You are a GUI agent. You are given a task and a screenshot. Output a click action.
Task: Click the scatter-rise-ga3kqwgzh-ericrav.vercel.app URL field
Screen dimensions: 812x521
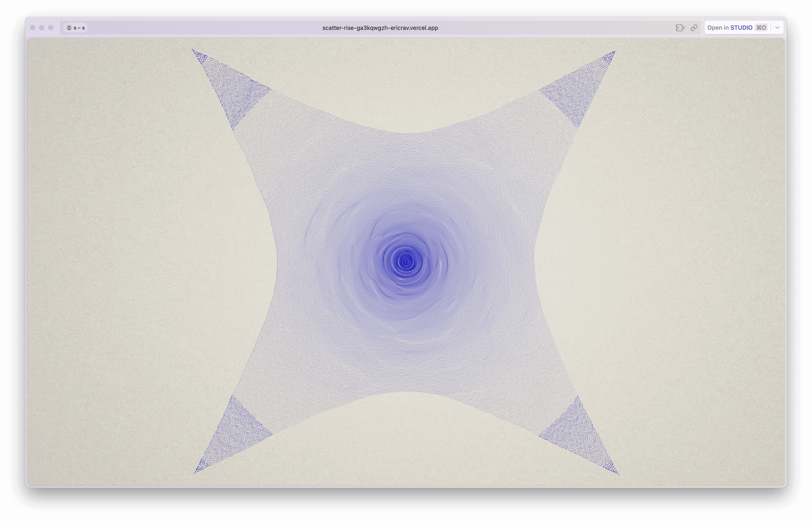click(380, 28)
